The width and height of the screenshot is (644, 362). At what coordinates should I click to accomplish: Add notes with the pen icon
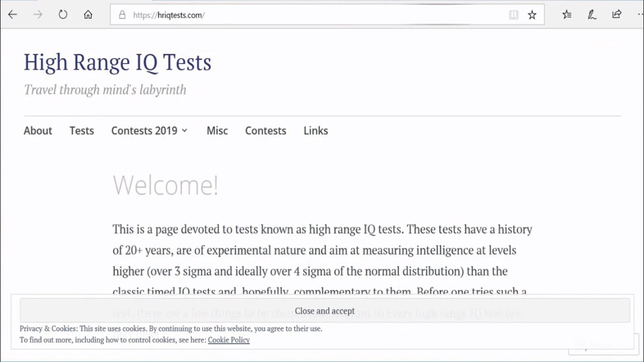tap(592, 15)
